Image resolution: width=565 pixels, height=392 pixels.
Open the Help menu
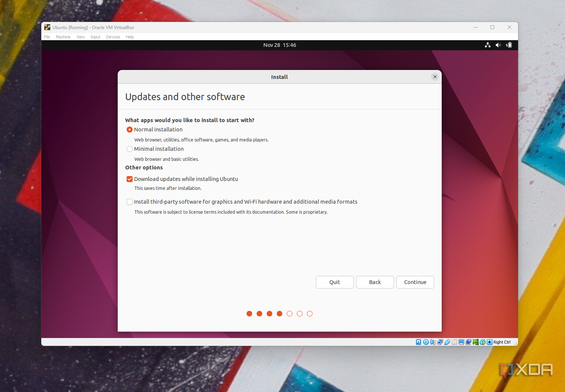[x=130, y=37]
